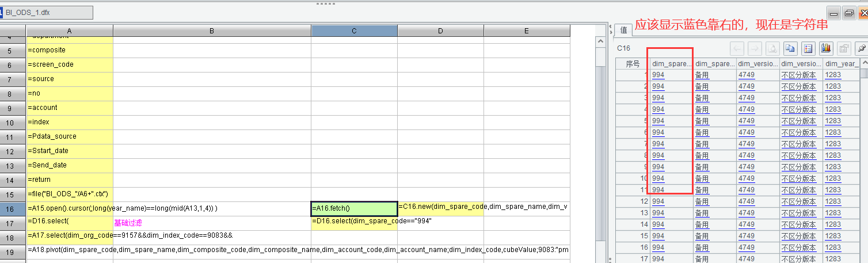The width and height of the screenshot is (868, 263).
Task: Open 994 link in row 17
Action: (658, 259)
